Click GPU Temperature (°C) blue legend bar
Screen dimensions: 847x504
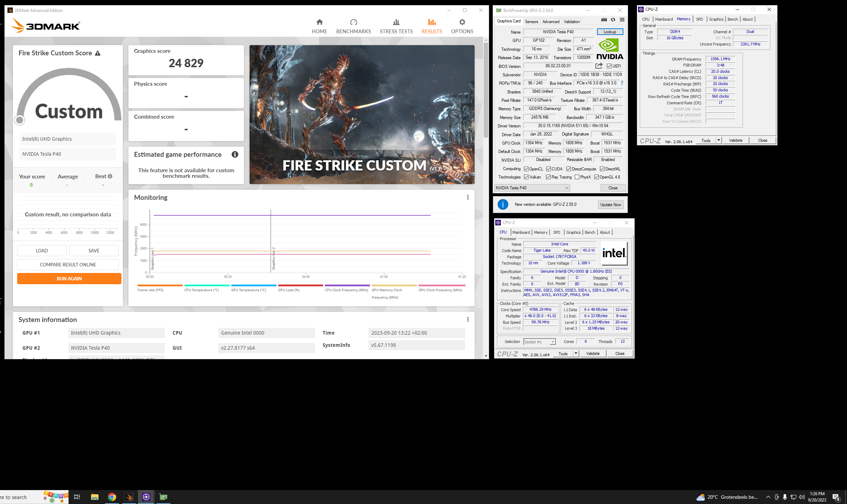tap(254, 286)
